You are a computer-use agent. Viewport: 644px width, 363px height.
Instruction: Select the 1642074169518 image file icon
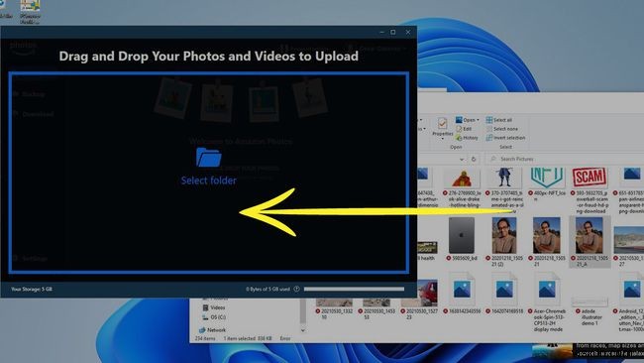(x=504, y=290)
